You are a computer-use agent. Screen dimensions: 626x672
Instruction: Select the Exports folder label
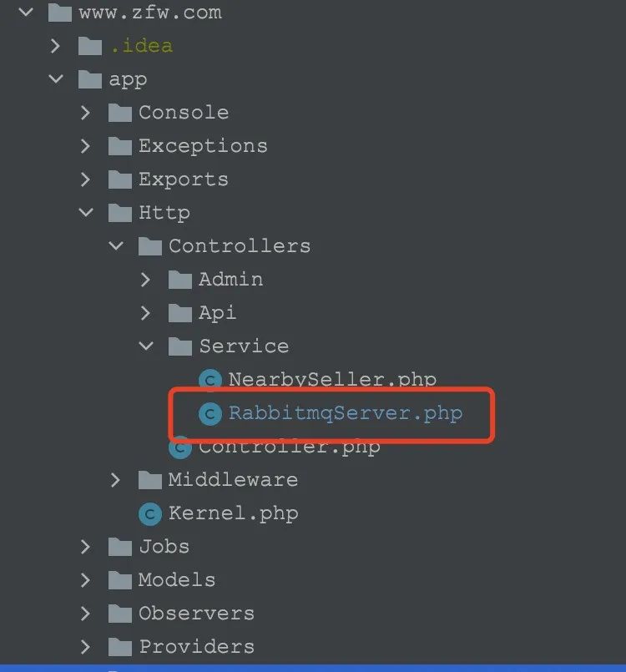coord(183,179)
